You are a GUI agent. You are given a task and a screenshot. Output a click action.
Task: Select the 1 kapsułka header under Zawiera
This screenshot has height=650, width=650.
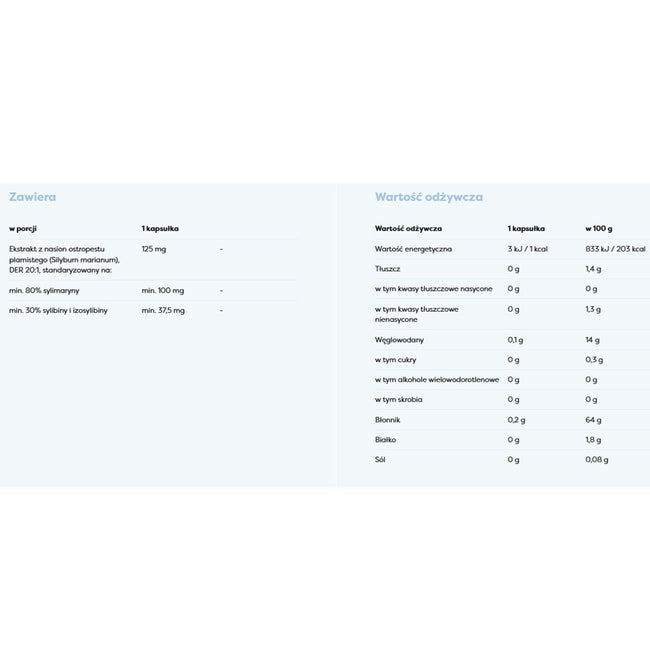point(160,228)
